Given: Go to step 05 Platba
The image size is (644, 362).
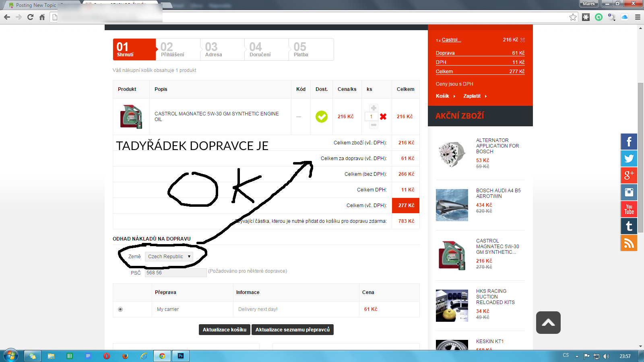Looking at the screenshot, I should pyautogui.click(x=311, y=49).
